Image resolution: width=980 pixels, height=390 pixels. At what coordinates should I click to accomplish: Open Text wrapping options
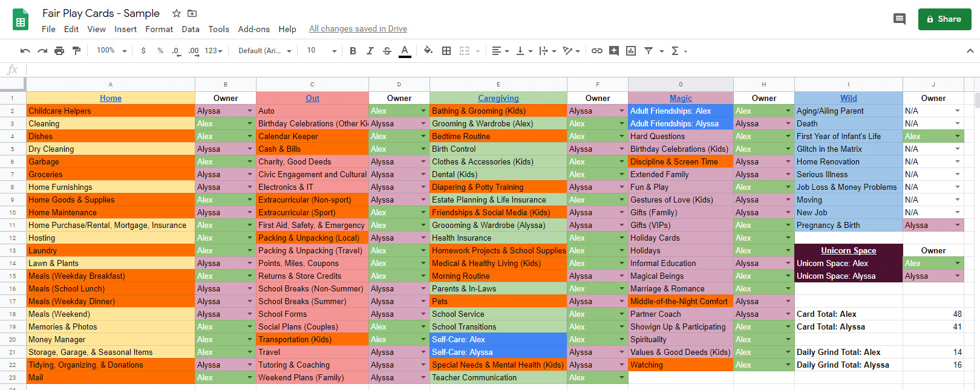pyautogui.click(x=547, y=51)
